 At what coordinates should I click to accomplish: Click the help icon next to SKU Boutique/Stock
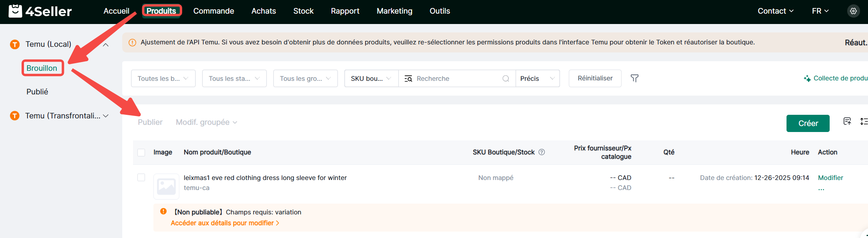pyautogui.click(x=542, y=152)
